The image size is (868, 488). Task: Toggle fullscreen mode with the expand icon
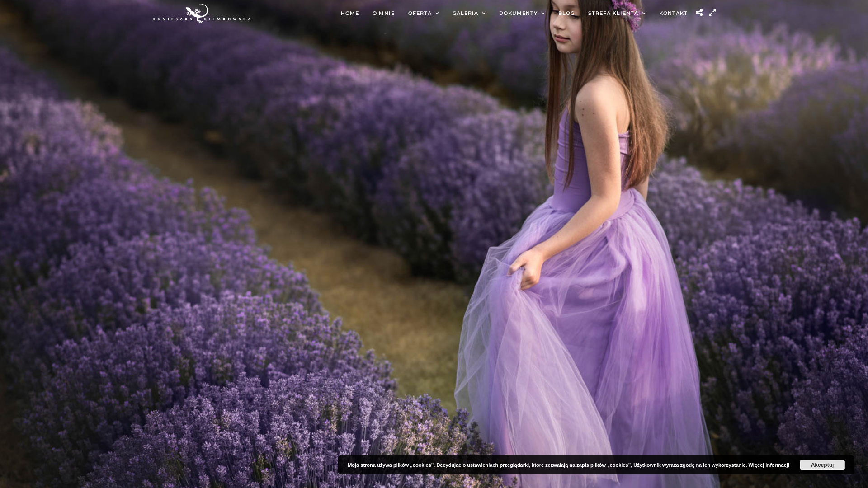coord(712,13)
